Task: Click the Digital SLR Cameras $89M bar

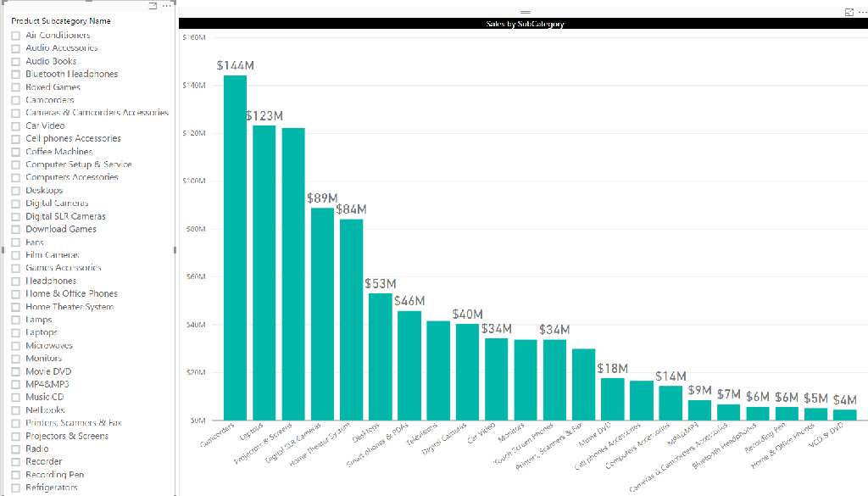Action: [322, 314]
